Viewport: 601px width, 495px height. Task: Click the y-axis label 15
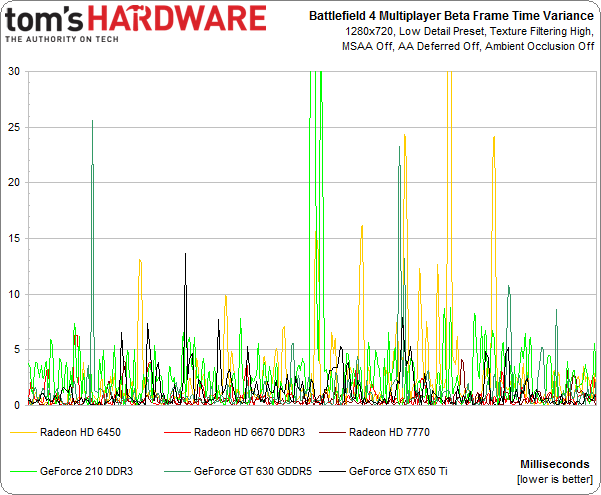pyautogui.click(x=14, y=238)
